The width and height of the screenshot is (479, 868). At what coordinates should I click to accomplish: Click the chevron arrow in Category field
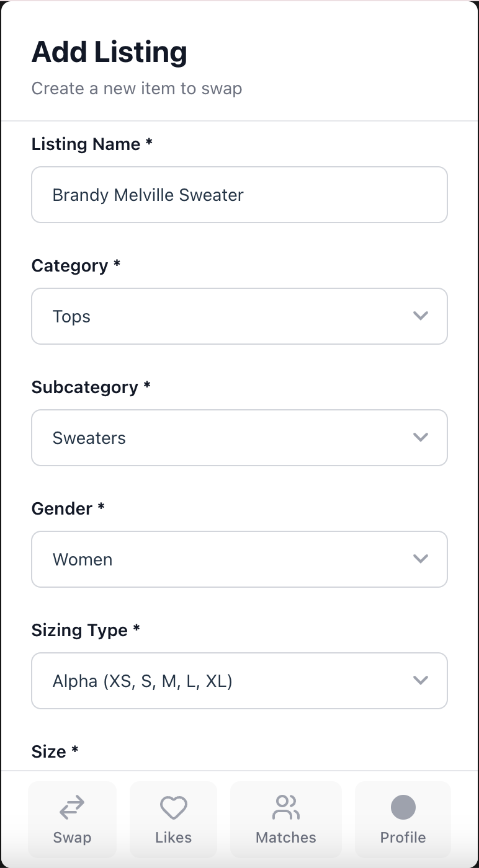421,316
